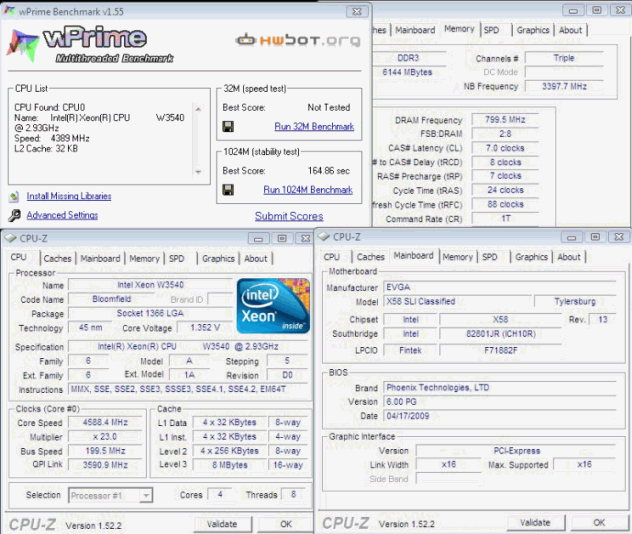The image size is (632, 534).
Task: Click the Intel Xeon inside badge
Action: 274,306
